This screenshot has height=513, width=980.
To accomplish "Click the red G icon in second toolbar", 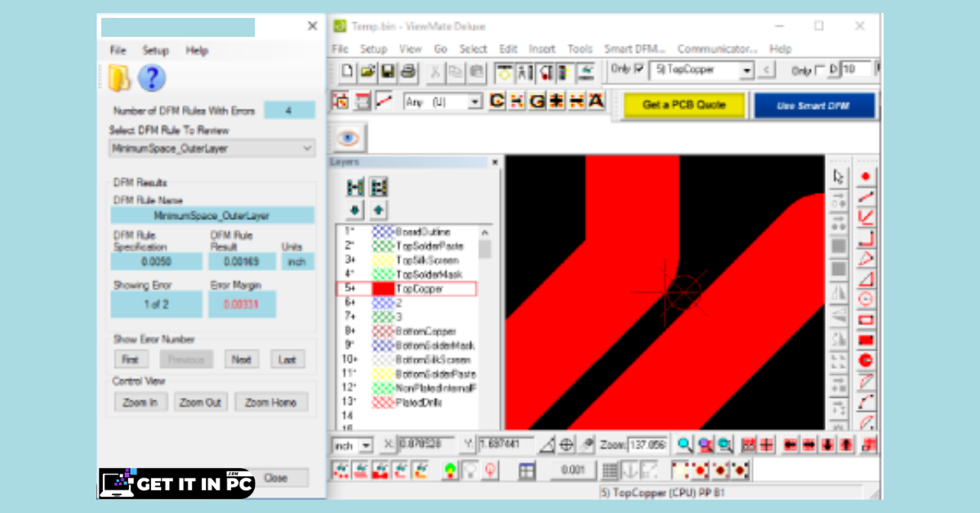I will (537, 102).
